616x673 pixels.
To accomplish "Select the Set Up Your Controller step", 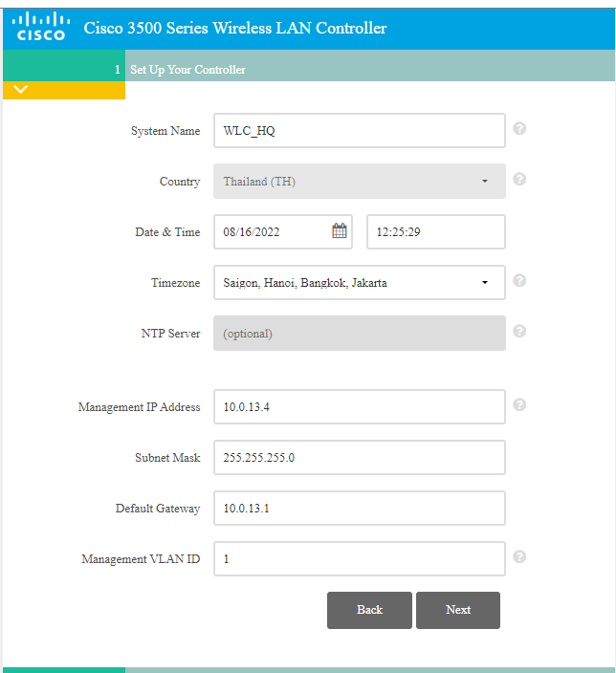I will click(187, 70).
